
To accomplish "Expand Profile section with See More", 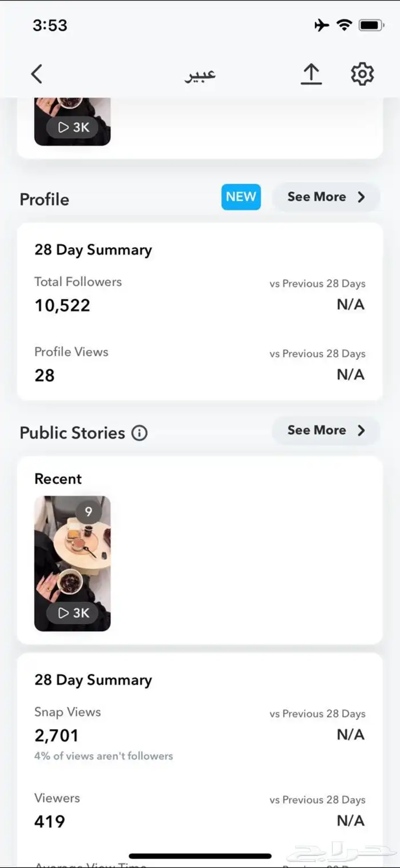I will pos(326,197).
